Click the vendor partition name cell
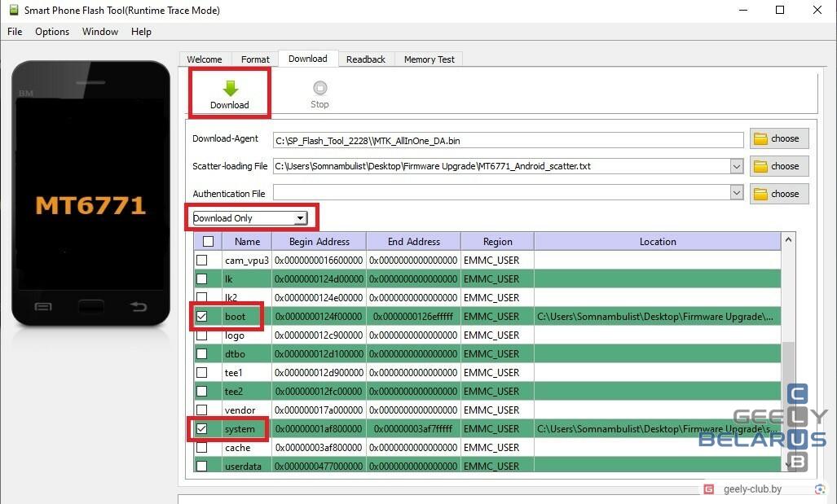The width and height of the screenshot is (837, 504). 247,410
